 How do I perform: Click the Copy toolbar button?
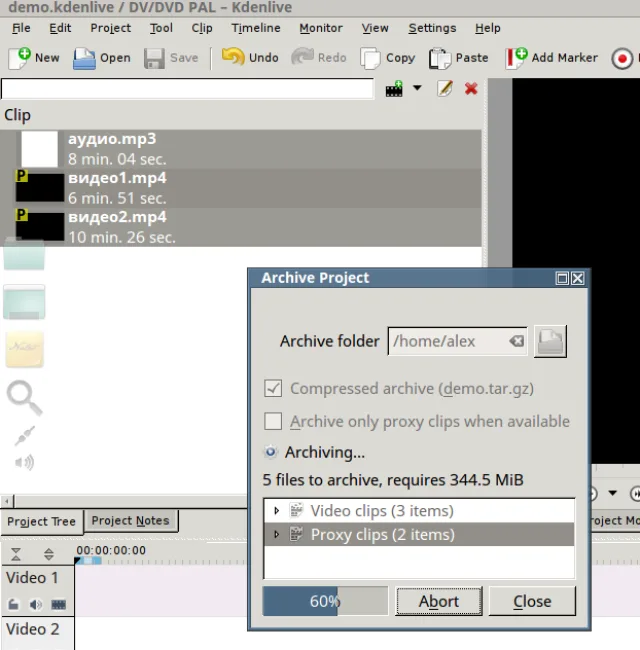click(x=388, y=58)
